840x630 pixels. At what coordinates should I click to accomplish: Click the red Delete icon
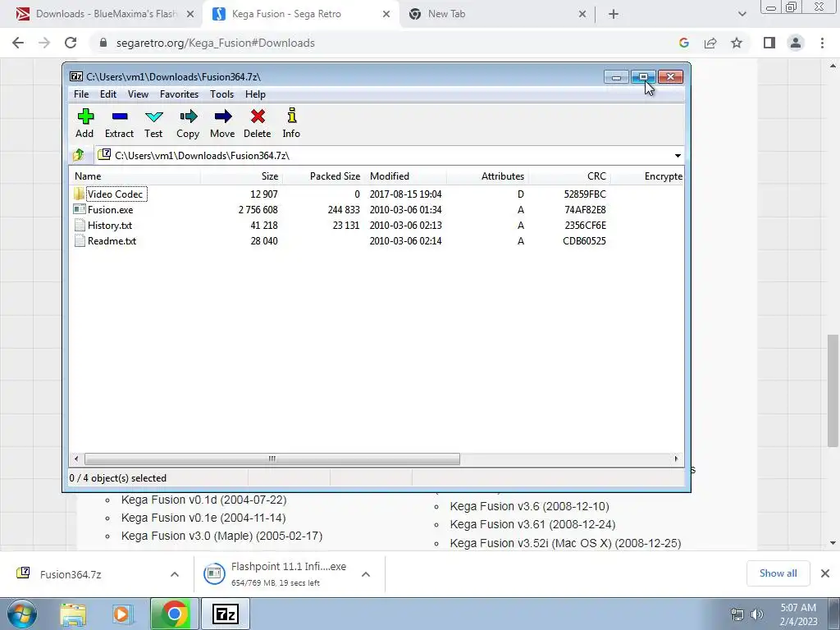(257, 123)
